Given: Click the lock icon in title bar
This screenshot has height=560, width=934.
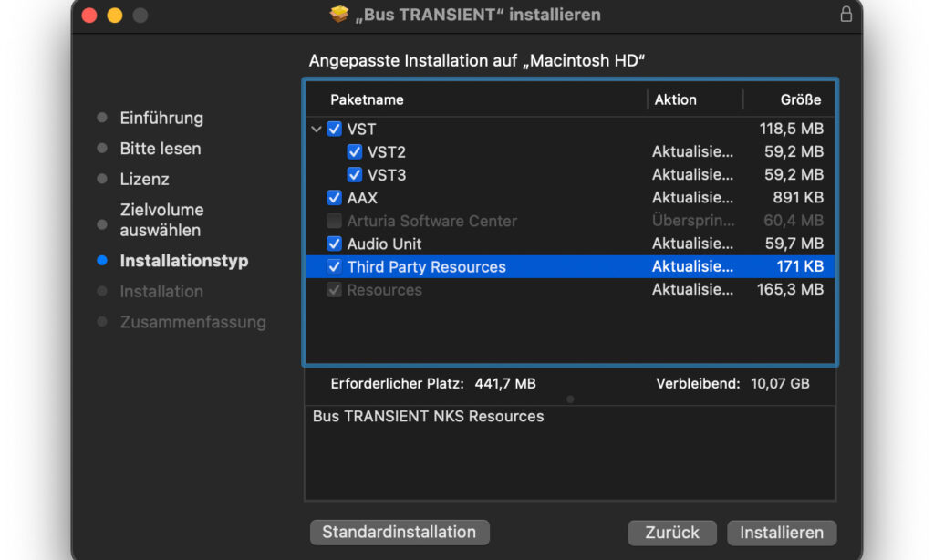Looking at the screenshot, I should 846,15.
